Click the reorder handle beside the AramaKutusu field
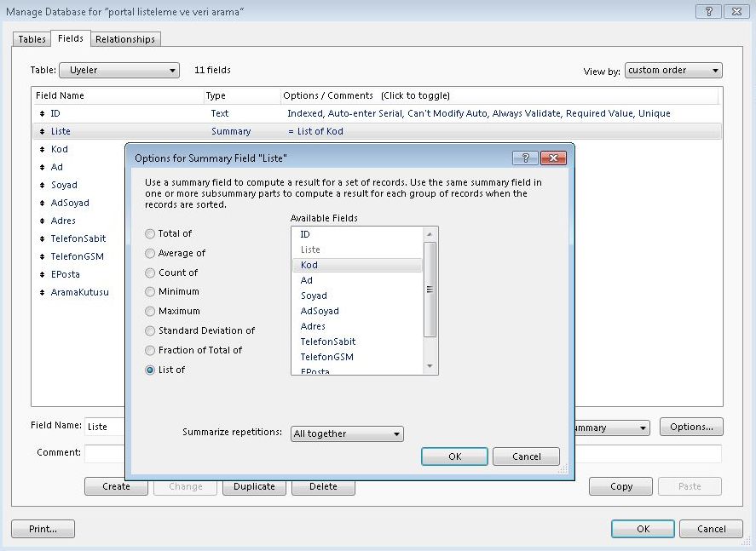Screen dimensions: 756x551 tap(42, 292)
